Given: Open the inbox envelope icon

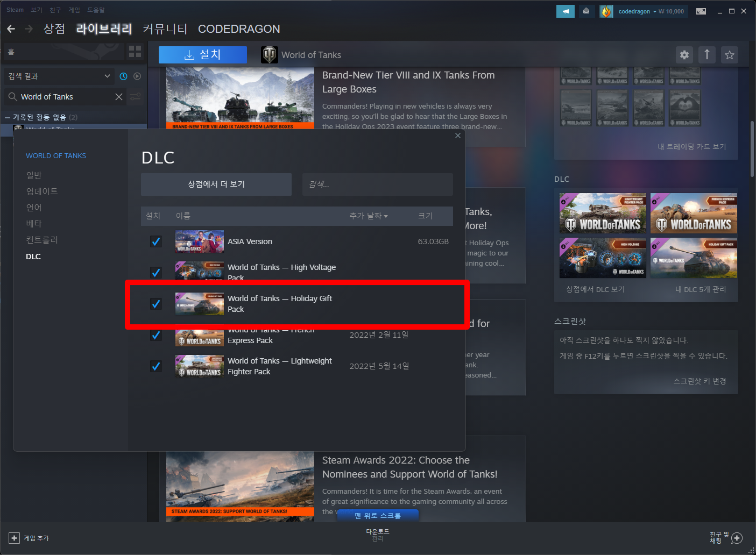Looking at the screenshot, I should [x=587, y=11].
